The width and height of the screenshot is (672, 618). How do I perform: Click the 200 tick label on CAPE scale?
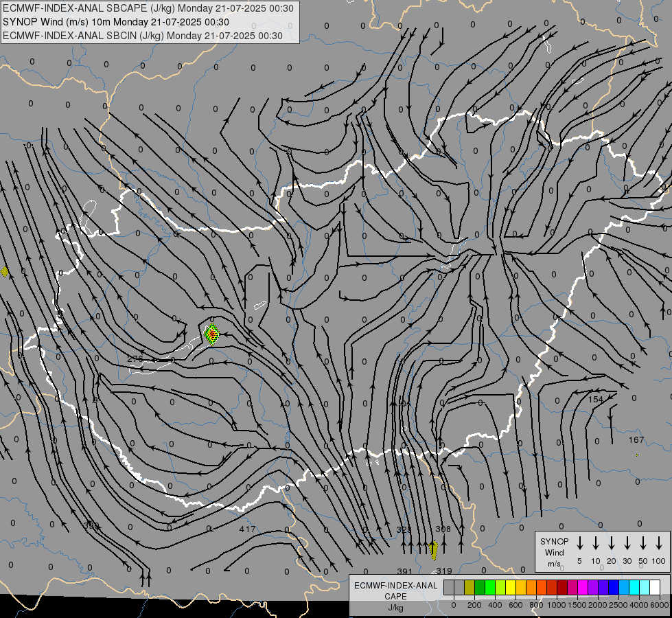click(x=474, y=605)
